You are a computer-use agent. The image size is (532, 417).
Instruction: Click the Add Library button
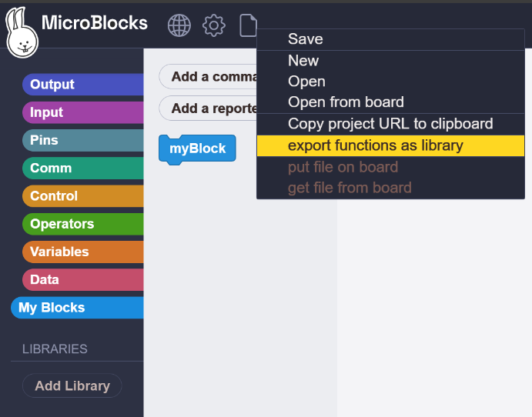[72, 385]
